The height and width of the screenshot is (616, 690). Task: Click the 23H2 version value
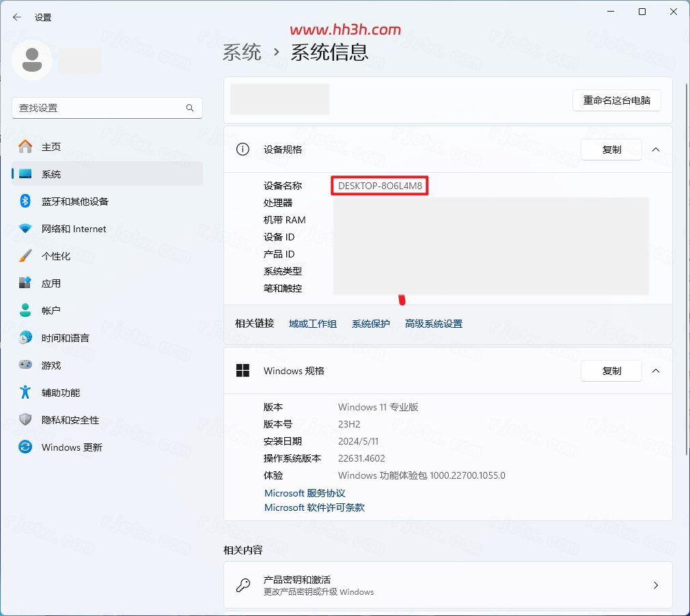(349, 424)
